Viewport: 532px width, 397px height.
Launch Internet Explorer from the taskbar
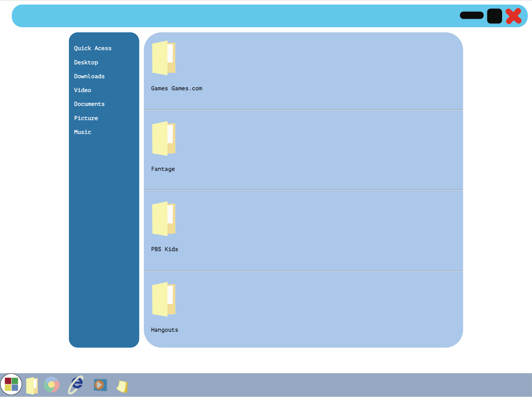click(76, 385)
